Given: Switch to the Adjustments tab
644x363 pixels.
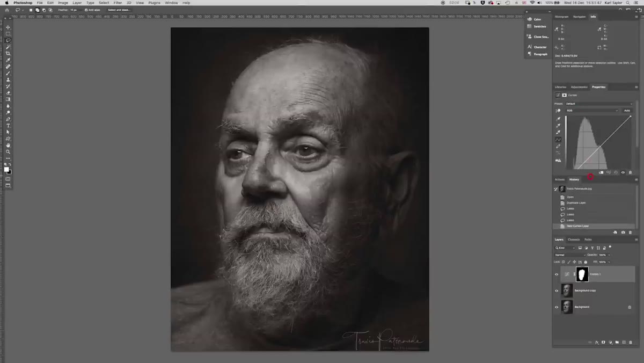Looking at the screenshot, I should coord(579,87).
